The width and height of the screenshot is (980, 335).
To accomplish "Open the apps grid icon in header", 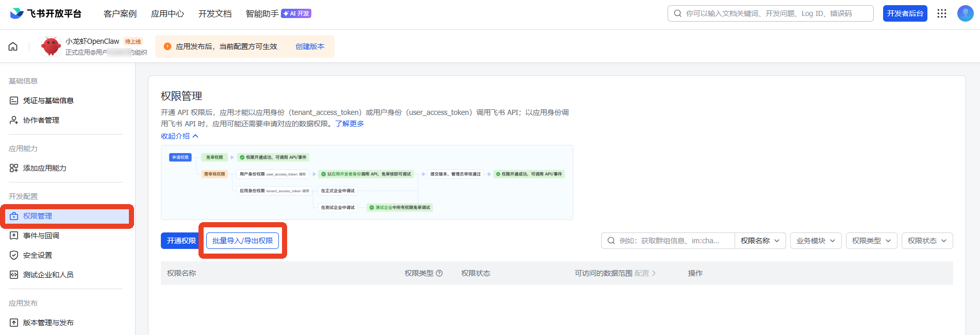I will (x=942, y=13).
